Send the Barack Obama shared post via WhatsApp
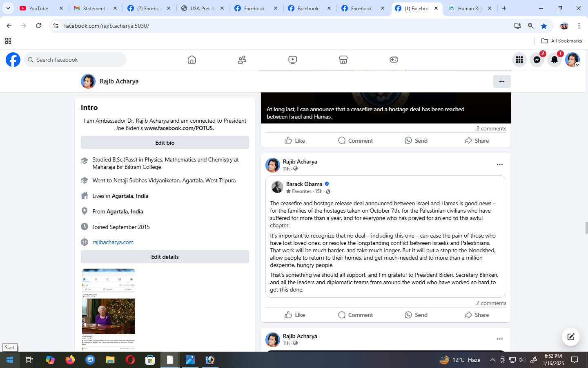The image size is (588, 368). click(416, 315)
